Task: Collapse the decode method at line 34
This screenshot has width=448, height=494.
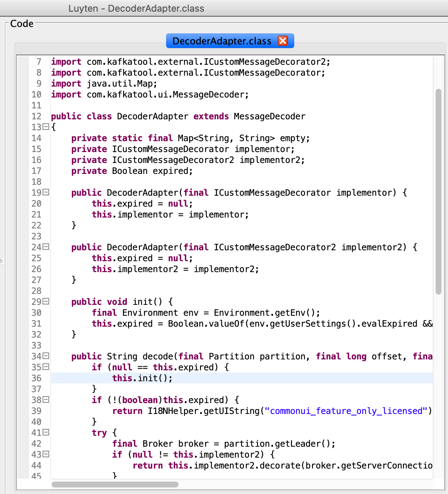Action: click(x=46, y=356)
